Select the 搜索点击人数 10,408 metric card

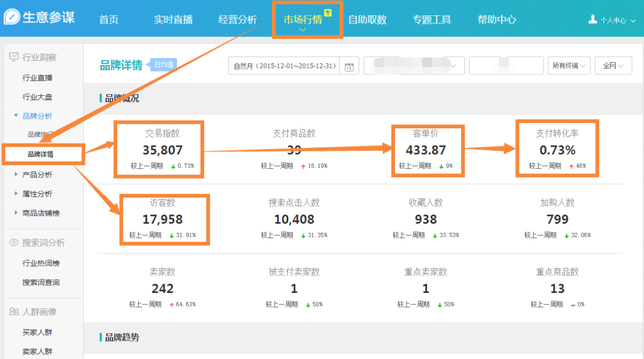coord(294,219)
